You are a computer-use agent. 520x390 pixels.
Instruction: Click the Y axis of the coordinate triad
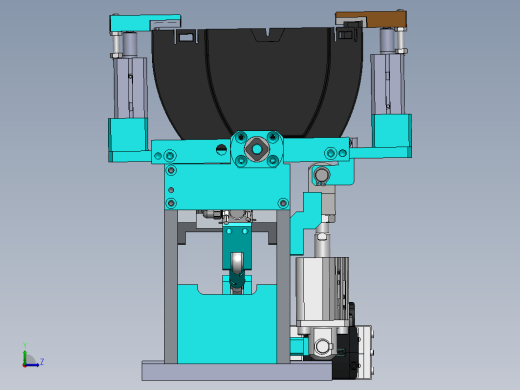[x=25, y=356]
